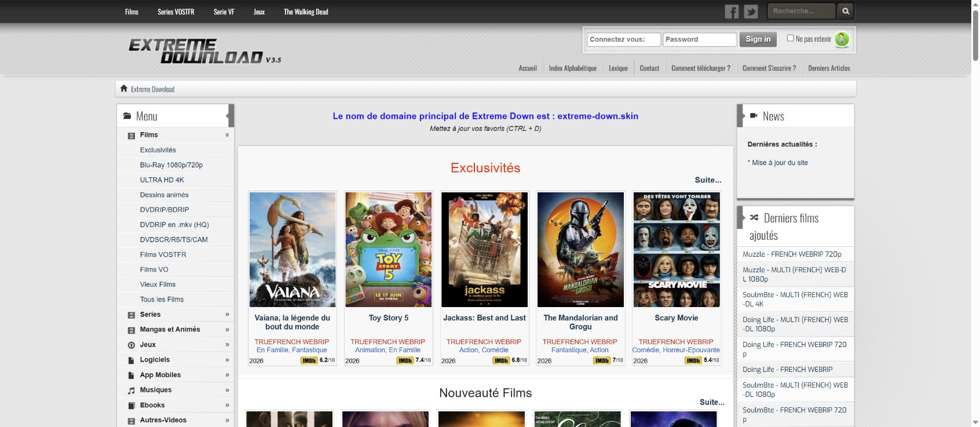
Task: Click the gamepad icon next to Jeux
Action: [131, 345]
